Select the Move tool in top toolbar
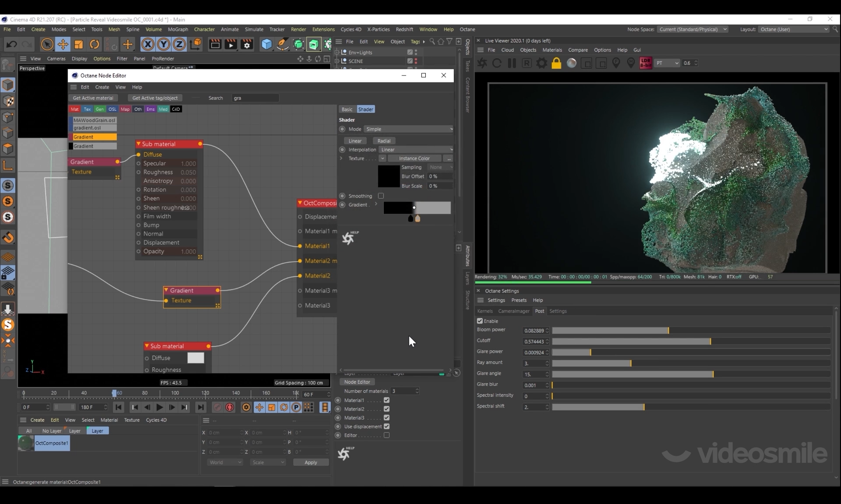 click(63, 44)
